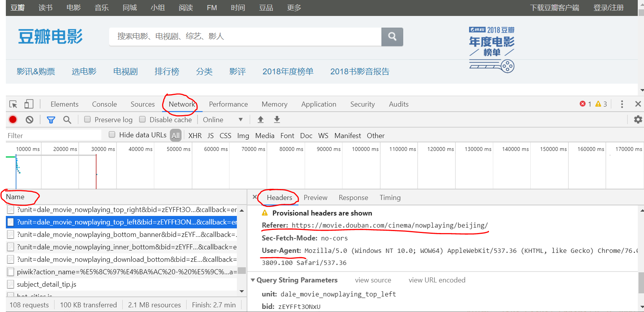Import HAR file with upload arrow
This screenshot has width=644, height=312.
pos(261,120)
